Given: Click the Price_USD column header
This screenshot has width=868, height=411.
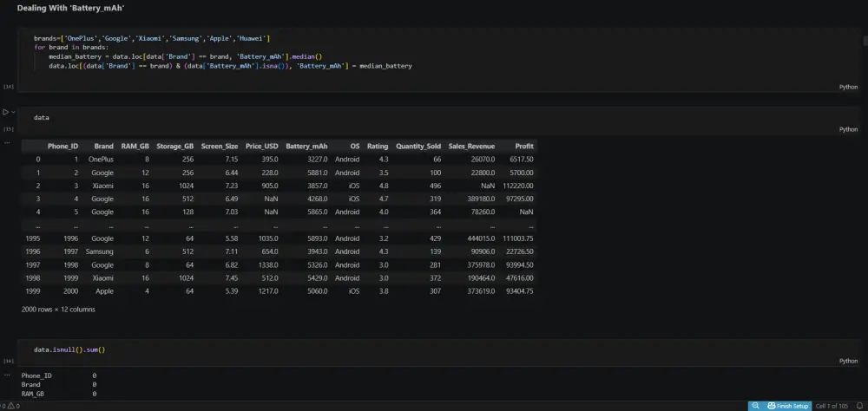Looking at the screenshot, I should tap(262, 146).
